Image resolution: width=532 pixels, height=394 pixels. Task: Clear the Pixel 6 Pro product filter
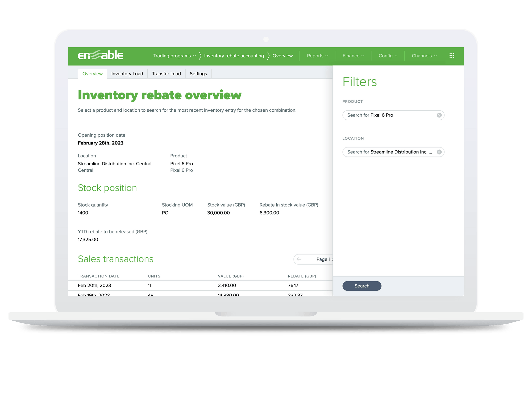point(439,115)
